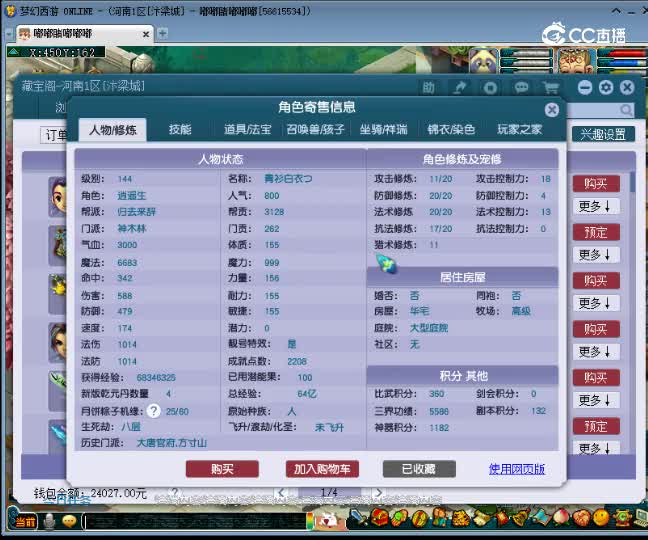The width and height of the screenshot is (648, 540).
Task: Click the ? help icon beside 月饼粽子机缘
Action: 154,411
